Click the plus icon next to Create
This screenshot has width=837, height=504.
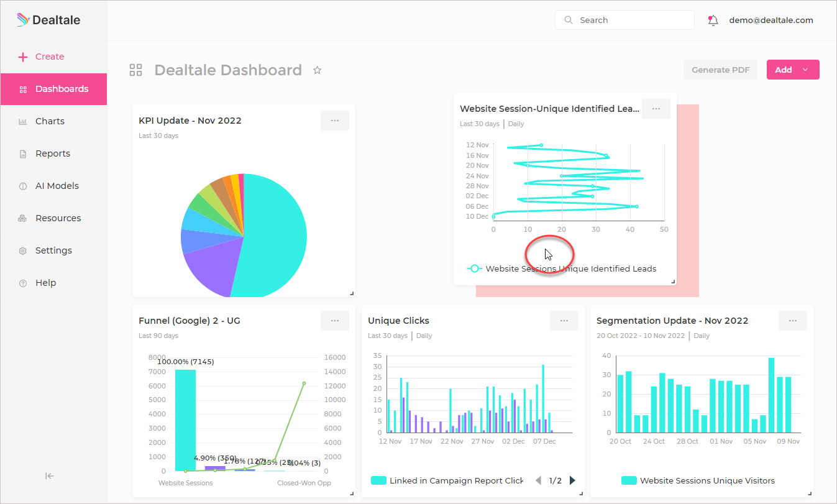click(23, 57)
